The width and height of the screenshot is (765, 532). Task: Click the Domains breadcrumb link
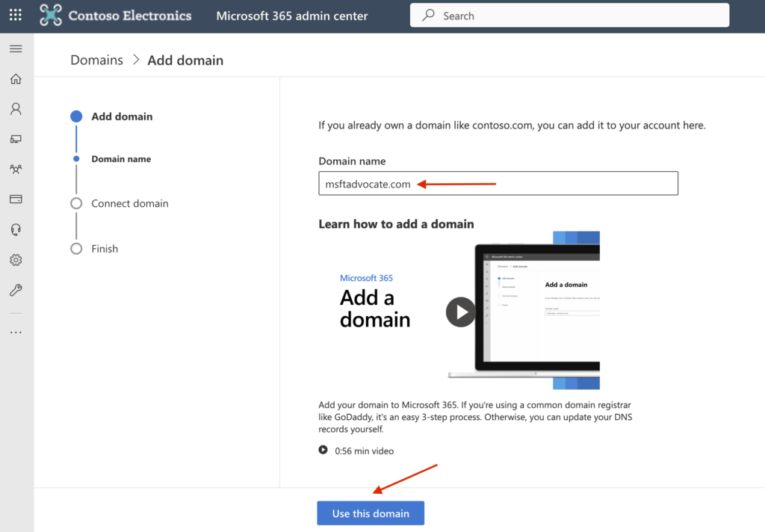point(96,61)
